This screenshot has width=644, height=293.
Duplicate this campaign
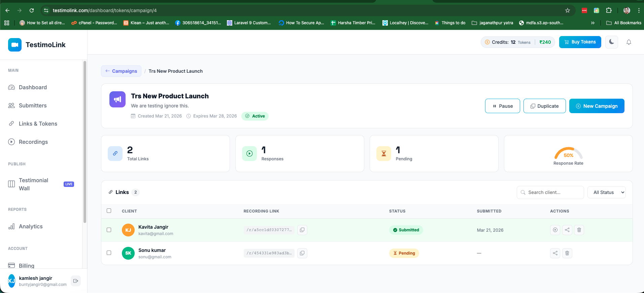point(544,106)
